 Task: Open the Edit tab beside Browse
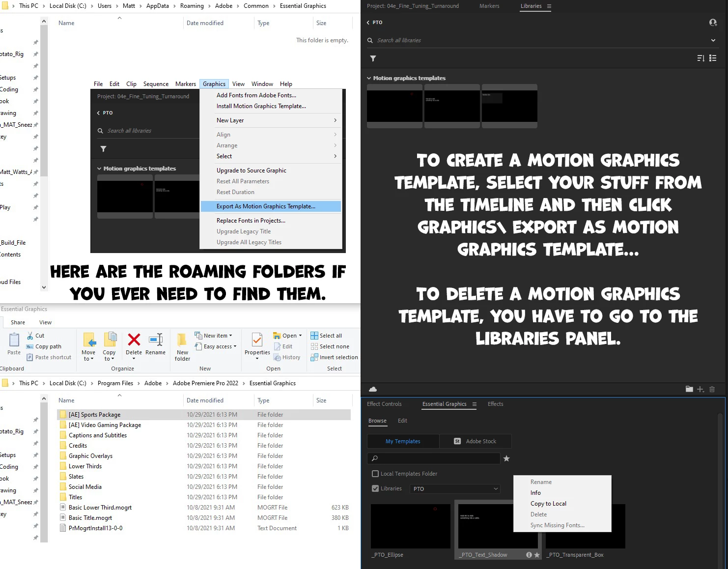(402, 421)
